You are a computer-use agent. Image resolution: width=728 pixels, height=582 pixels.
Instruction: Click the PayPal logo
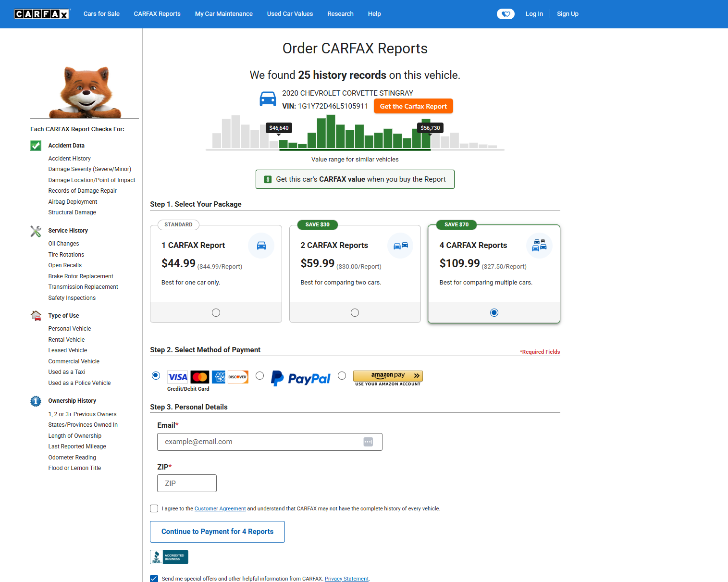[301, 378]
